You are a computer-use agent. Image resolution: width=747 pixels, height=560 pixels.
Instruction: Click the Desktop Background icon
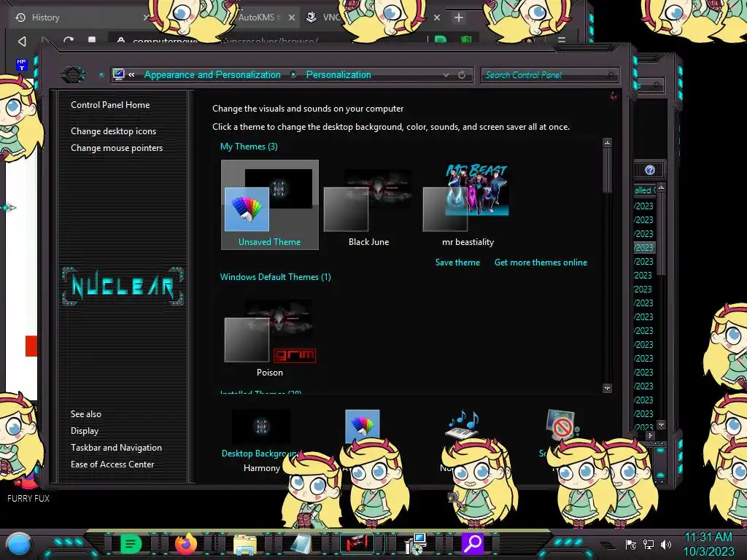point(261,427)
